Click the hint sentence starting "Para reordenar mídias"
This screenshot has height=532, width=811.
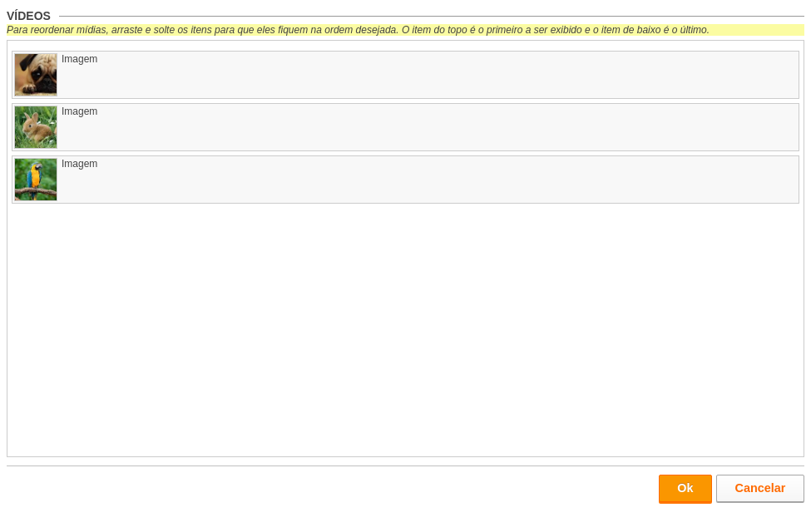click(x=202, y=30)
